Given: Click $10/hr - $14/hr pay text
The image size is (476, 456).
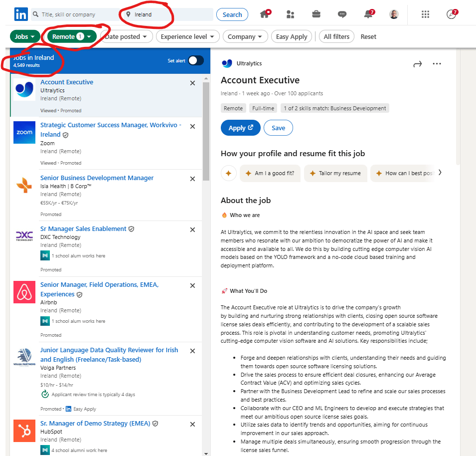Looking at the screenshot, I should [57, 385].
